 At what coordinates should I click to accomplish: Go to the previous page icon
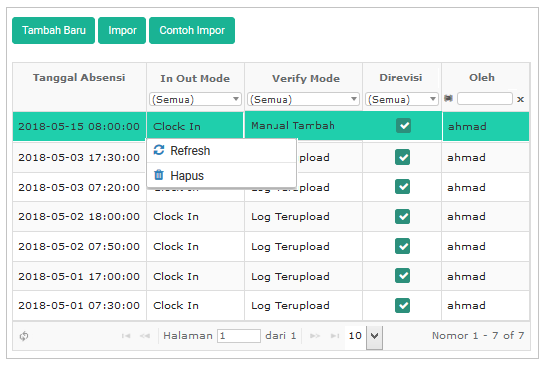tap(145, 336)
